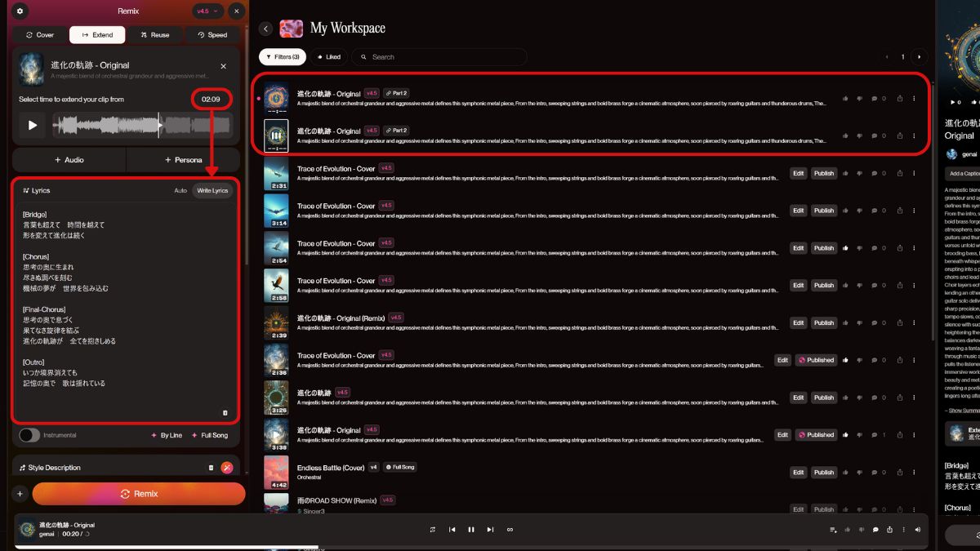Open more options for Trace of Evolution 2:58

pyautogui.click(x=914, y=286)
